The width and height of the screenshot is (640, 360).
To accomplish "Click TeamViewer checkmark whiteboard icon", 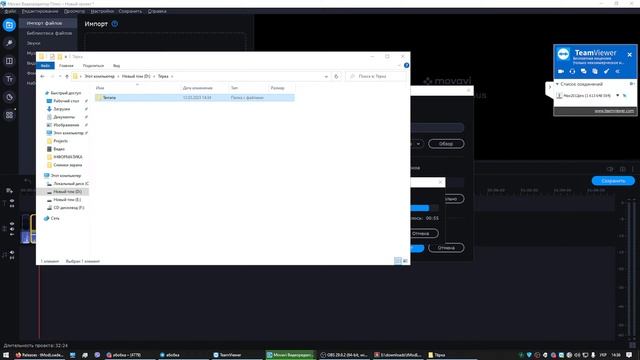I will pos(607,71).
